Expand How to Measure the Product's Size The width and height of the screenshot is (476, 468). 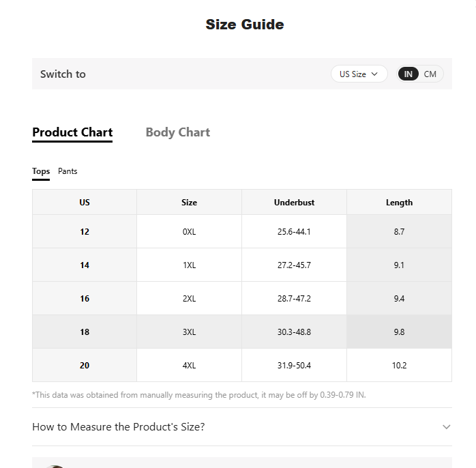point(242,426)
